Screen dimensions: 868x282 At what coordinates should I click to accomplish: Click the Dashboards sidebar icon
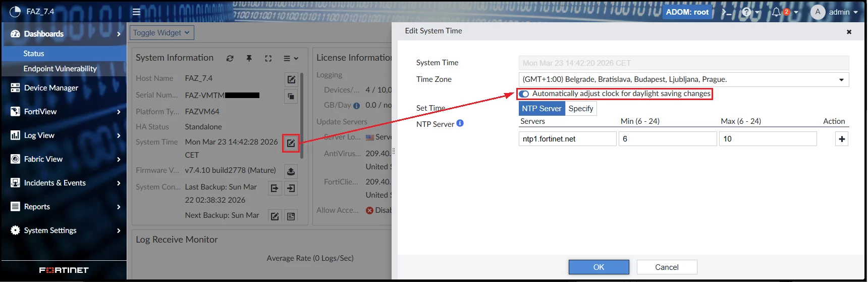point(15,34)
